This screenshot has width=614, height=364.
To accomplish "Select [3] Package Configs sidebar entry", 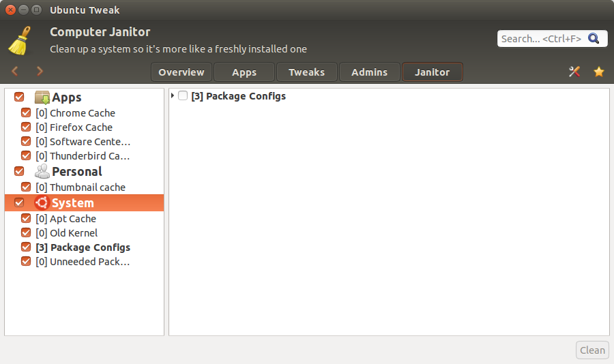I will (83, 247).
